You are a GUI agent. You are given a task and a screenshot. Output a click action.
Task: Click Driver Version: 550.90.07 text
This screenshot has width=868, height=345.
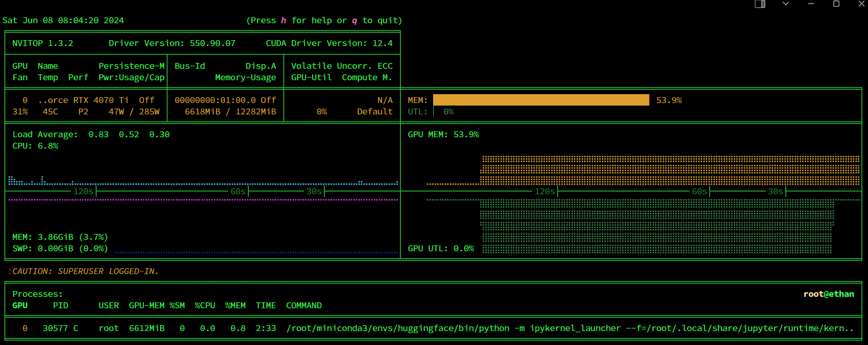[x=172, y=43]
